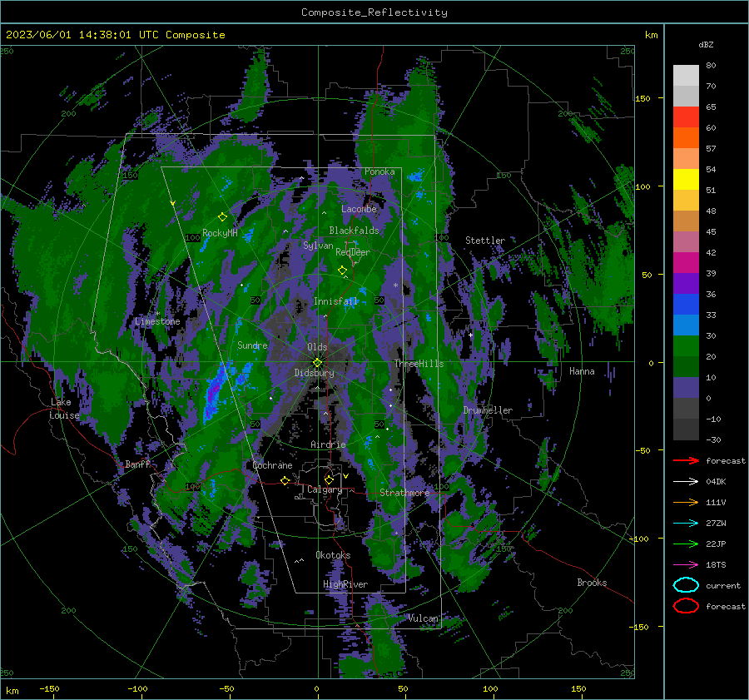Click the Calgary city label
This screenshot has width=749, height=700.
click(325, 489)
